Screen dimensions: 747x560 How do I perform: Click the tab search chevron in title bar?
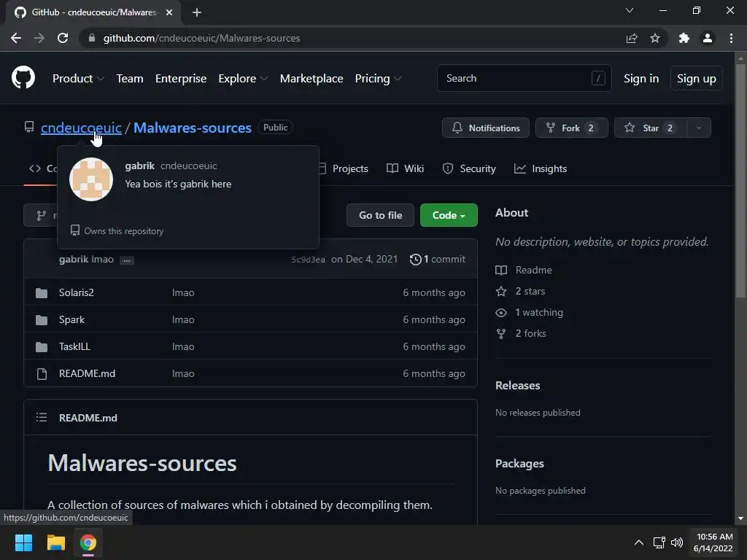point(630,10)
